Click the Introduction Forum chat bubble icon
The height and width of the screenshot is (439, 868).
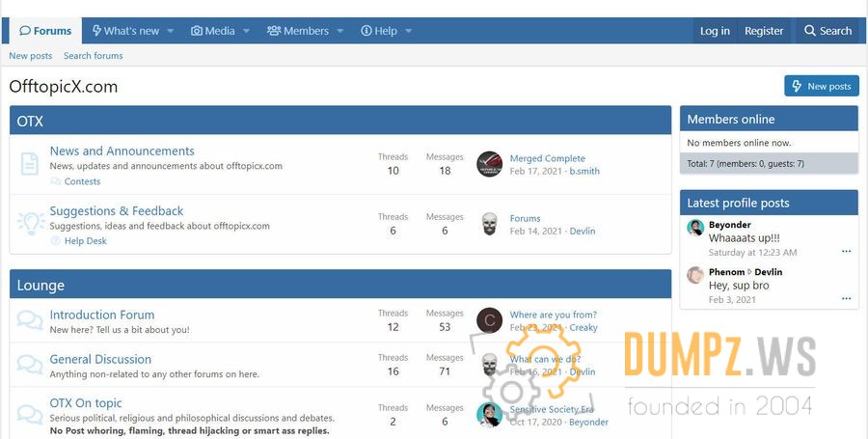tap(30, 320)
